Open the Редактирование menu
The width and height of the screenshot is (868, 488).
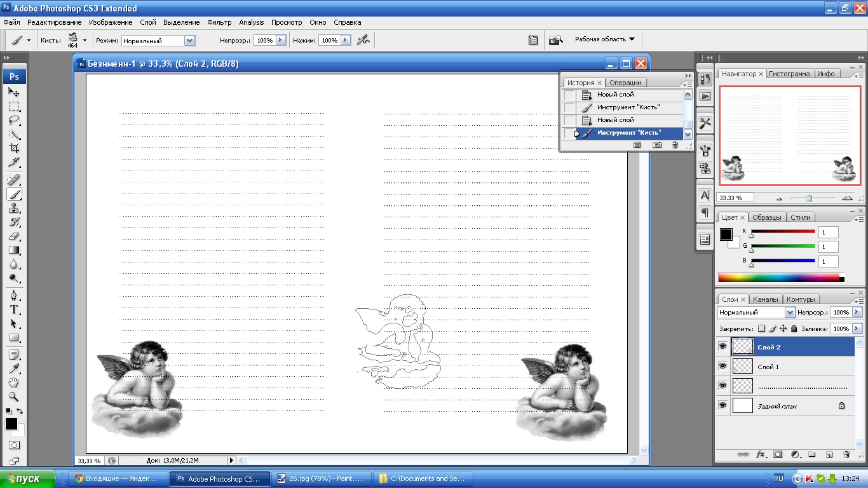point(55,22)
